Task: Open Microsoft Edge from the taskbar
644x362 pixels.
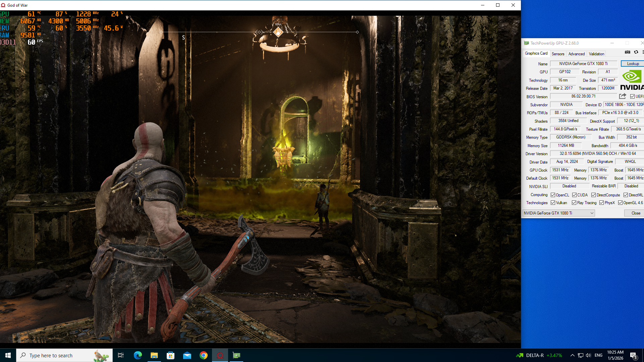Action: (x=138, y=355)
